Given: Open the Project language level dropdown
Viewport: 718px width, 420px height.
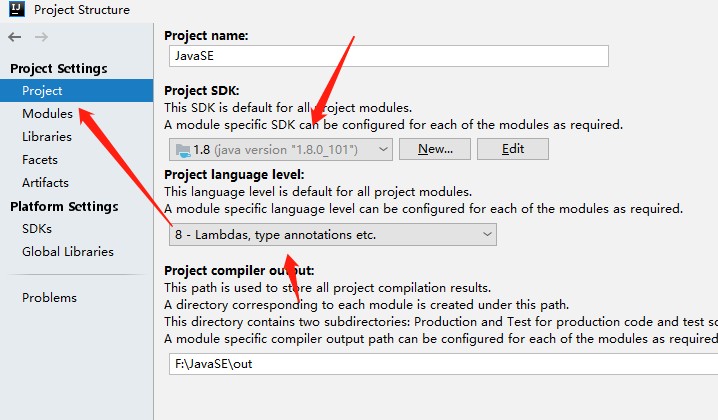Looking at the screenshot, I should pyautogui.click(x=331, y=235).
